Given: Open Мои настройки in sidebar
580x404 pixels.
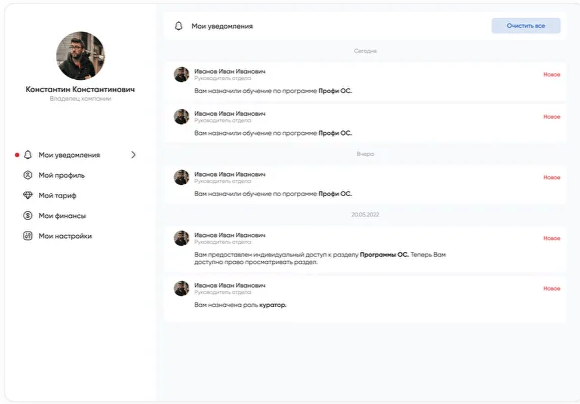Looking at the screenshot, I should [65, 236].
